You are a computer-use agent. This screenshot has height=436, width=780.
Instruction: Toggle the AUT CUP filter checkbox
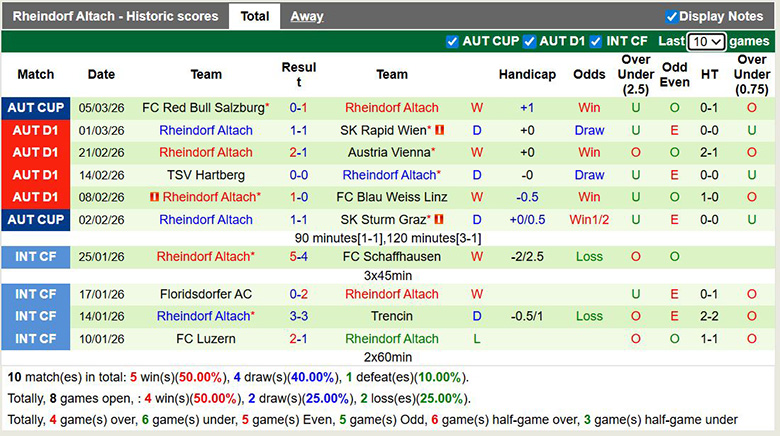(453, 41)
